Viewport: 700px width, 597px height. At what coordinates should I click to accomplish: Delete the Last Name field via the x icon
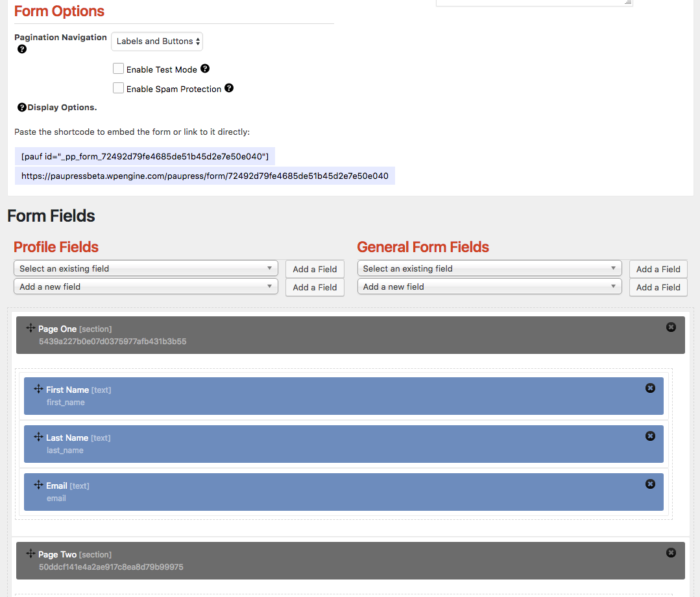(650, 436)
